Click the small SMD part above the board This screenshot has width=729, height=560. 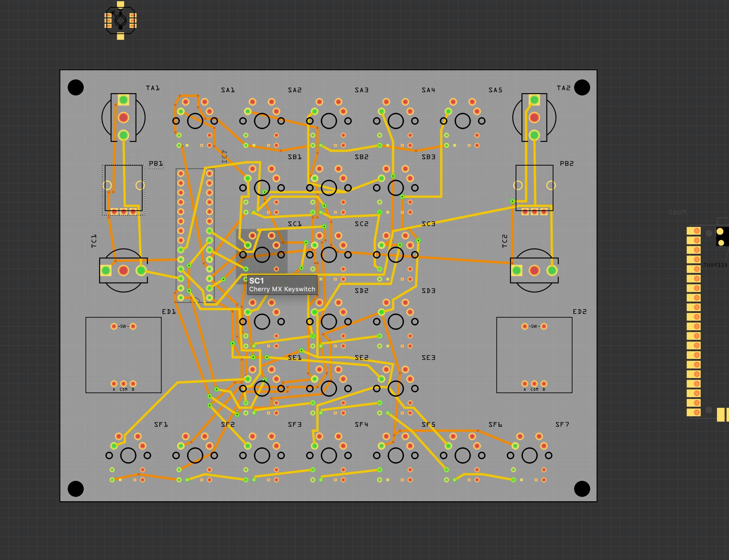tap(120, 20)
